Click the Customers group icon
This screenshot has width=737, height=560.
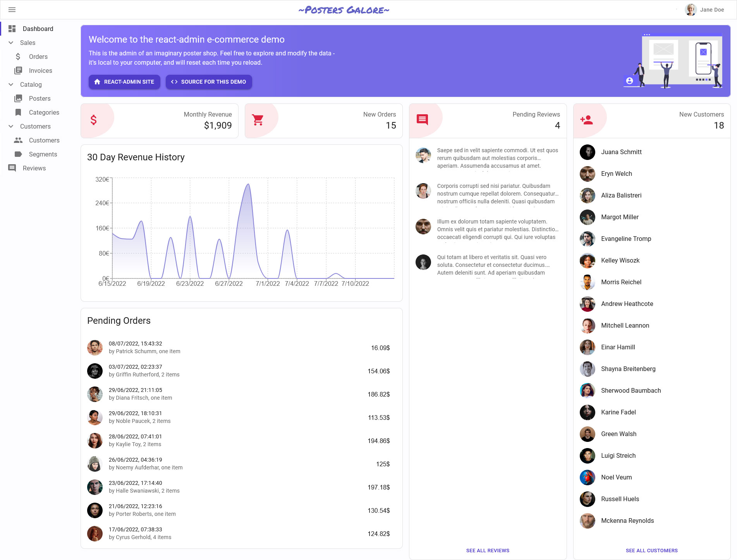(18, 140)
